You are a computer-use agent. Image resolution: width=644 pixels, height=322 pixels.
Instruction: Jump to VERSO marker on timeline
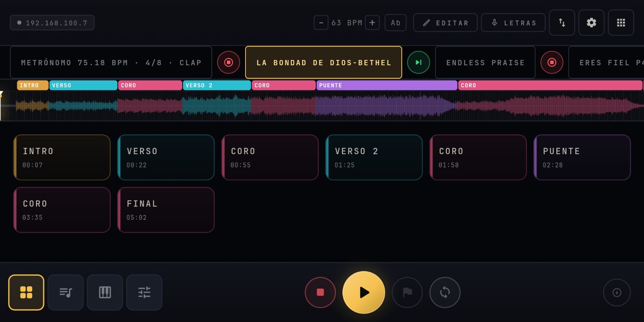click(83, 85)
